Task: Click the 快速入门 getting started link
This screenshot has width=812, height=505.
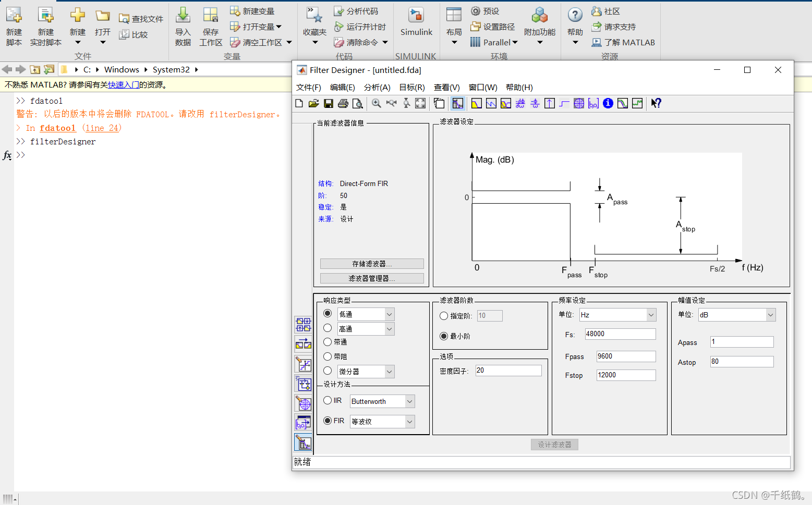Action: click(x=124, y=84)
